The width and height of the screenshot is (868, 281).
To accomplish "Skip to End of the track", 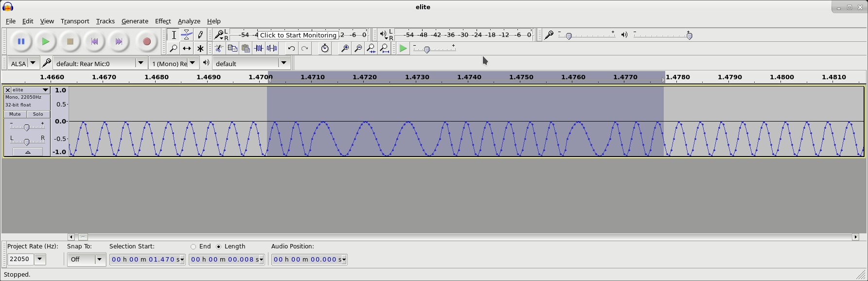I will [119, 42].
